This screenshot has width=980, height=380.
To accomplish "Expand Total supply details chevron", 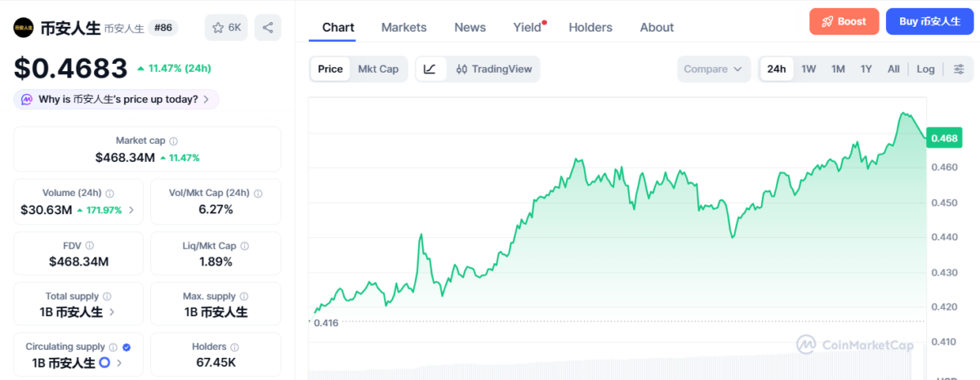I will pyautogui.click(x=112, y=312).
